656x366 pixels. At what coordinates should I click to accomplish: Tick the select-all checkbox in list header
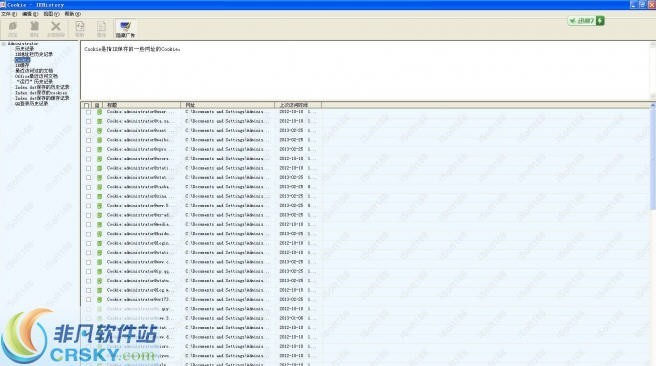[x=87, y=105]
